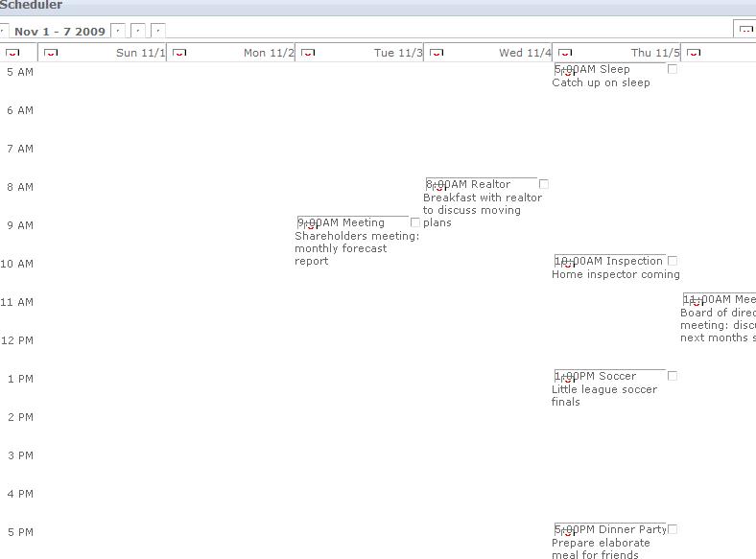Tick the 5:00AM Sleep event checkbox
Image resolution: width=756 pixels, height=559 pixels.
pos(673,69)
